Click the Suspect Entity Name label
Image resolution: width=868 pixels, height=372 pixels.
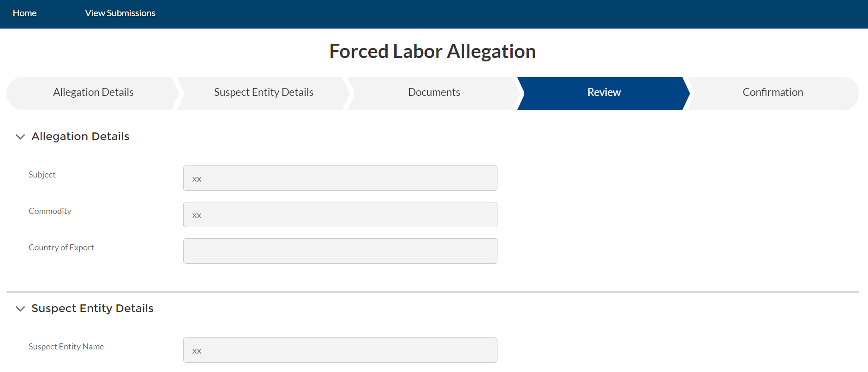pos(66,347)
